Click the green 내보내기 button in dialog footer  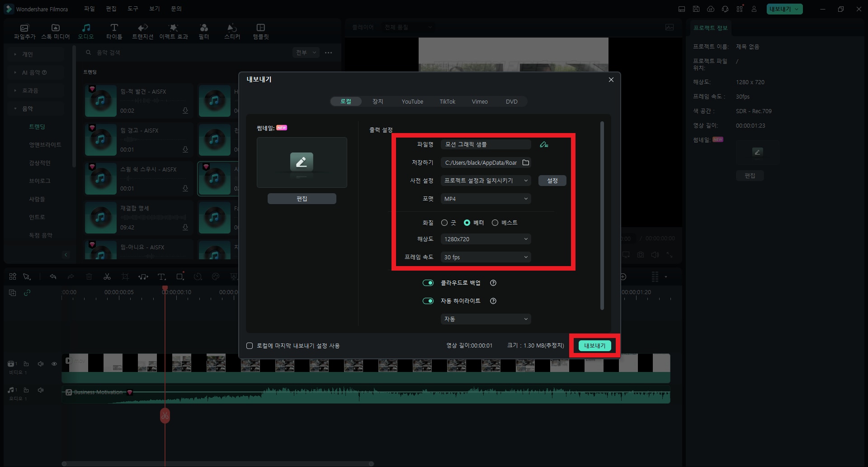coord(594,346)
